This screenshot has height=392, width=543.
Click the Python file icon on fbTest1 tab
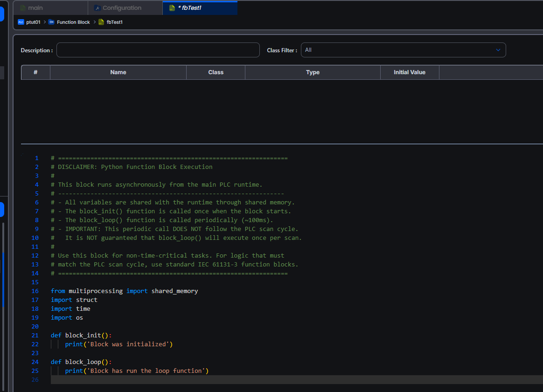pyautogui.click(x=172, y=8)
